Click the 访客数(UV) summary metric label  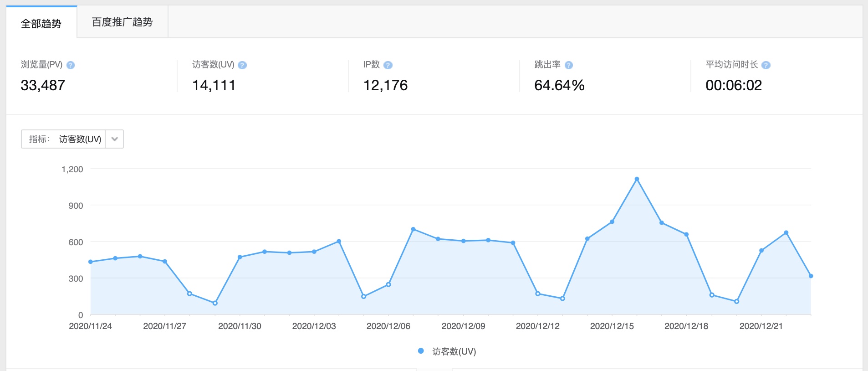tap(213, 65)
